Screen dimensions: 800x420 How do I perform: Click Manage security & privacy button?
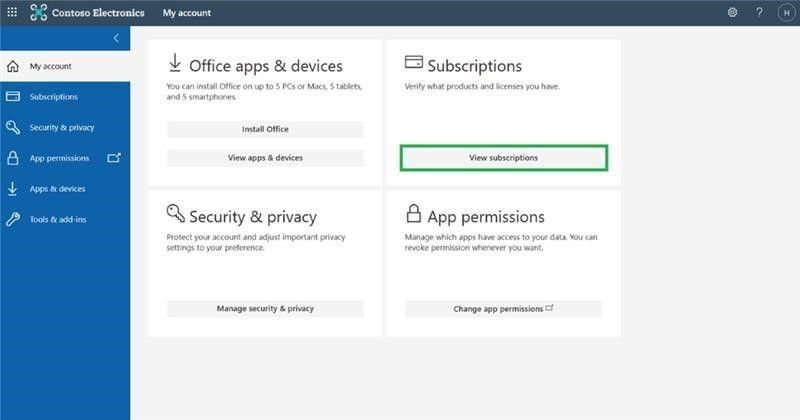(x=265, y=309)
